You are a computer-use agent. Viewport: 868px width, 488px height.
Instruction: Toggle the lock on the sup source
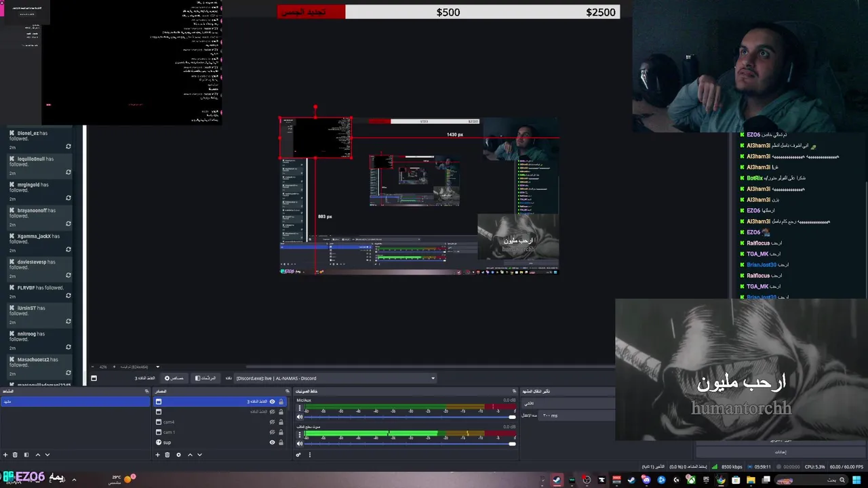(x=281, y=443)
